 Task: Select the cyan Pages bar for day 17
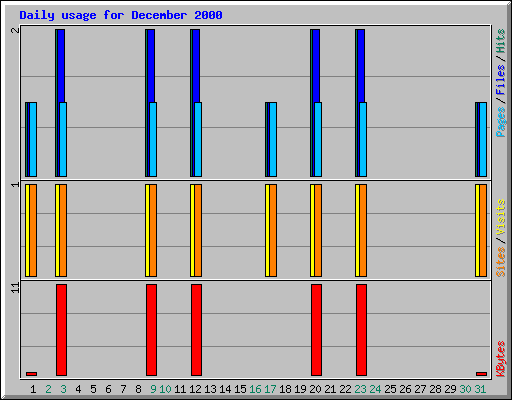click(273, 139)
